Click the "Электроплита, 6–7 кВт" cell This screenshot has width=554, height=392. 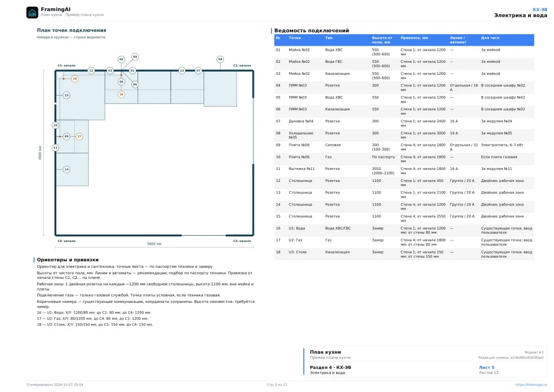pos(502,145)
